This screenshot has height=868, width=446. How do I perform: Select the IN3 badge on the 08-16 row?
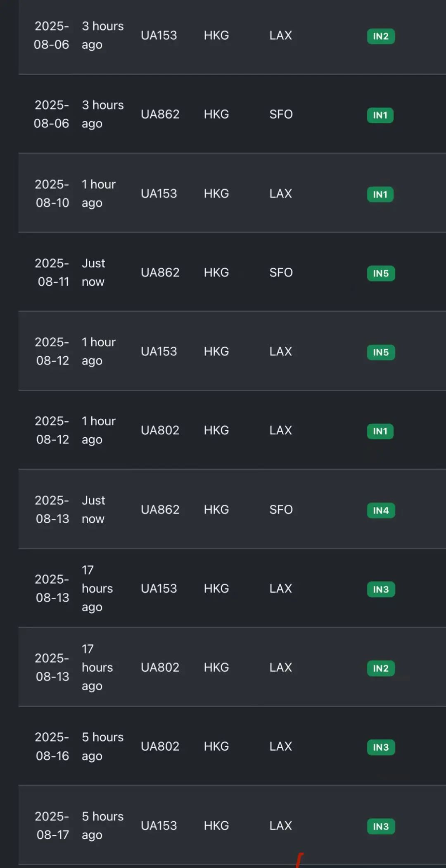tap(380, 747)
